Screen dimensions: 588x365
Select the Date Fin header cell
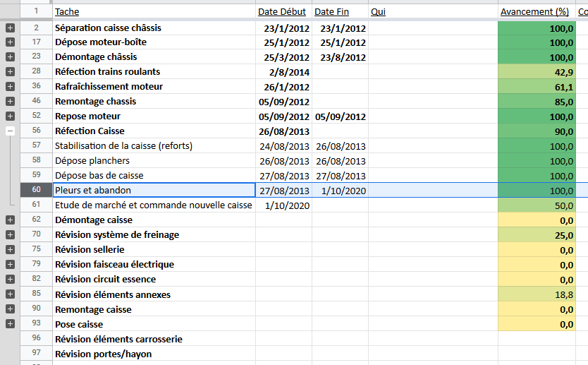click(339, 12)
